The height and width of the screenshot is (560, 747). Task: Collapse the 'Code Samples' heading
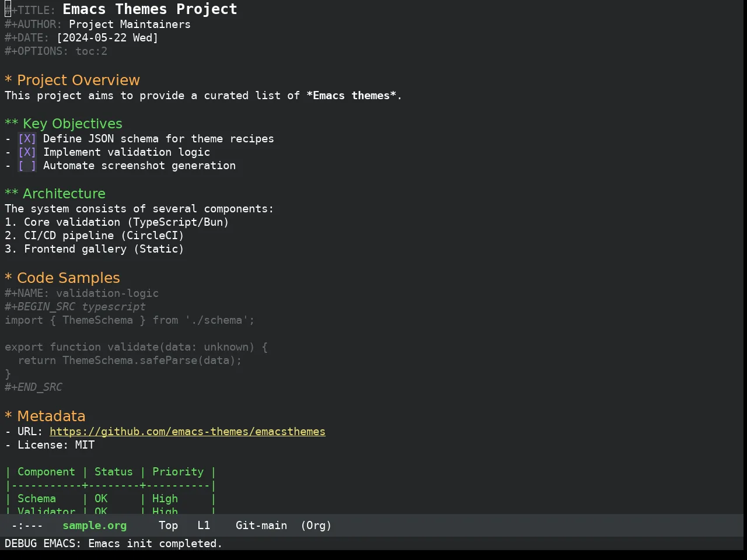(62, 278)
